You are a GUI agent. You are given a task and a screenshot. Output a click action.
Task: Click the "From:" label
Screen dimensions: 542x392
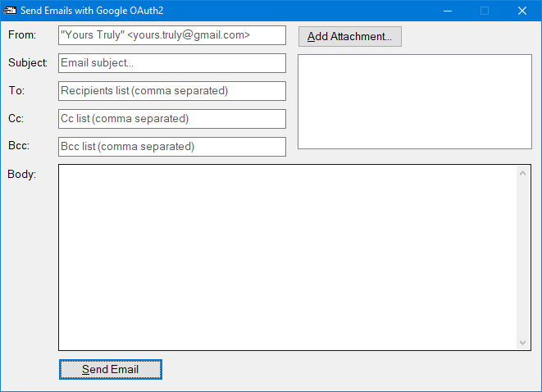coord(22,35)
